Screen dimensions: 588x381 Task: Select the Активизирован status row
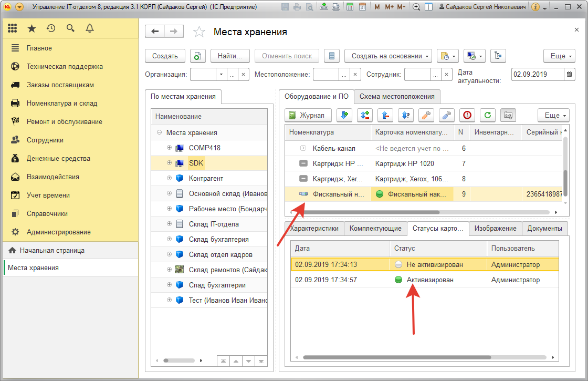[x=425, y=280]
